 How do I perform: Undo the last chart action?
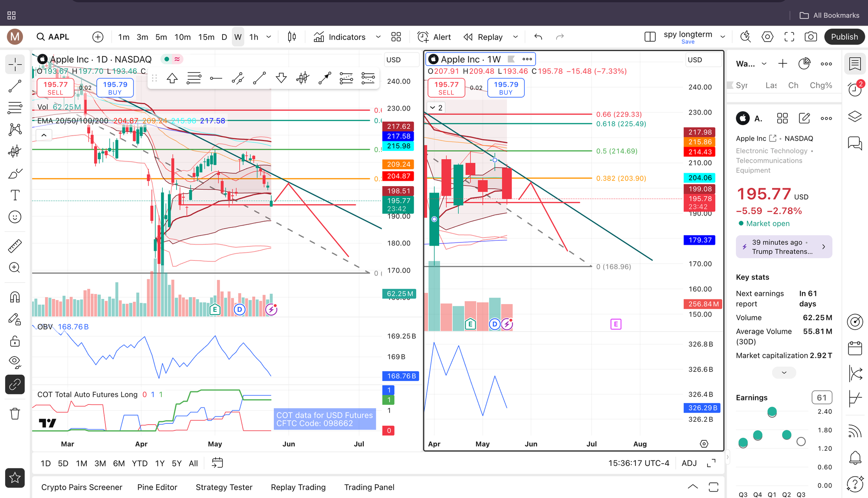(538, 37)
